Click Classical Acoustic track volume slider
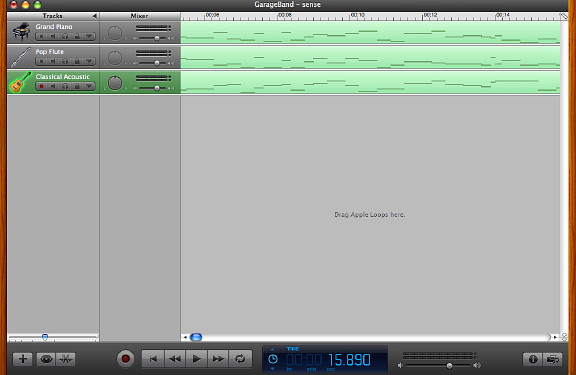 click(x=157, y=88)
